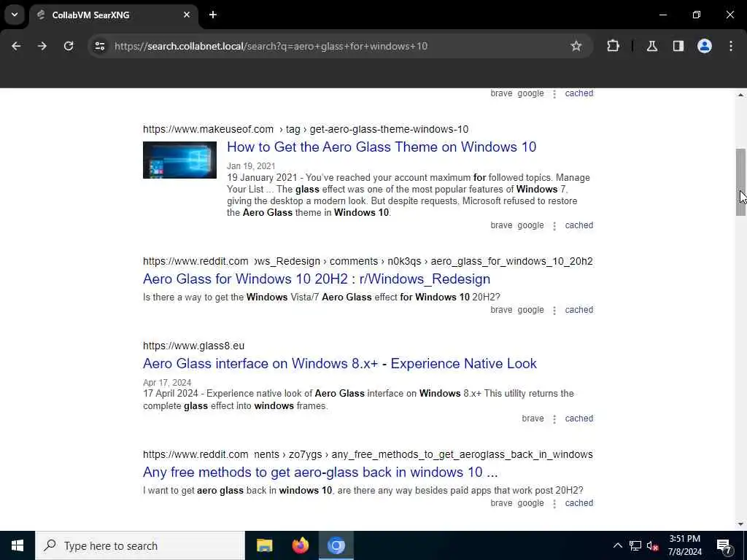Open muted volume tray icon
The width and height of the screenshot is (747, 560).
tap(653, 545)
